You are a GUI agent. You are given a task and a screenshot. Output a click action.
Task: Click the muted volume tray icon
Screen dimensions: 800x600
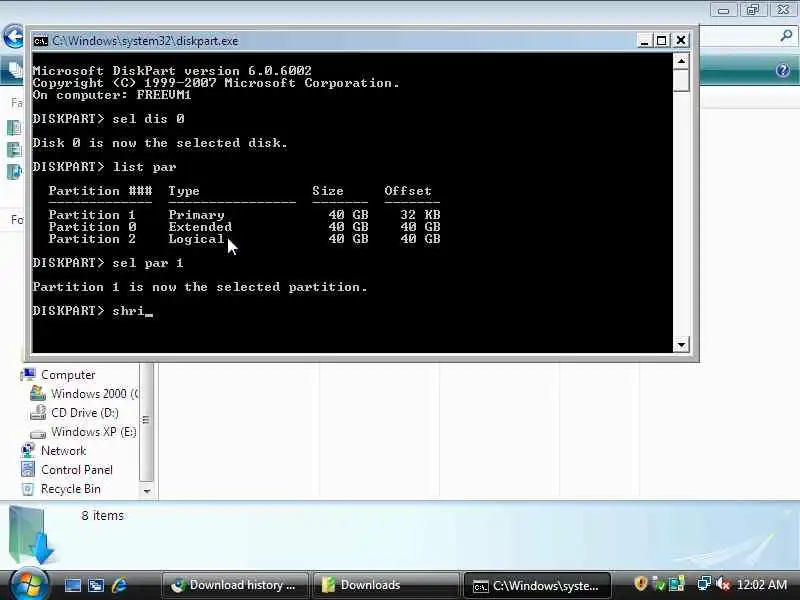click(722, 584)
